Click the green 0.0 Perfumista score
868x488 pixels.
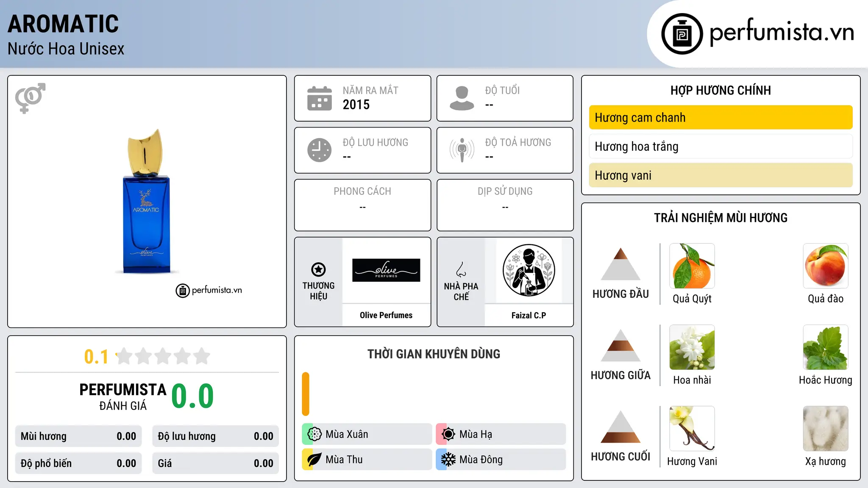pos(193,396)
